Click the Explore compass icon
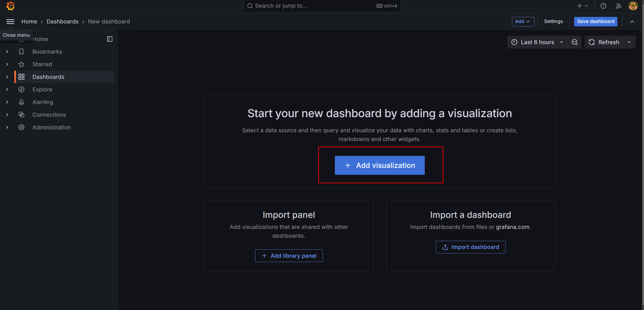644x310 pixels. (21, 89)
